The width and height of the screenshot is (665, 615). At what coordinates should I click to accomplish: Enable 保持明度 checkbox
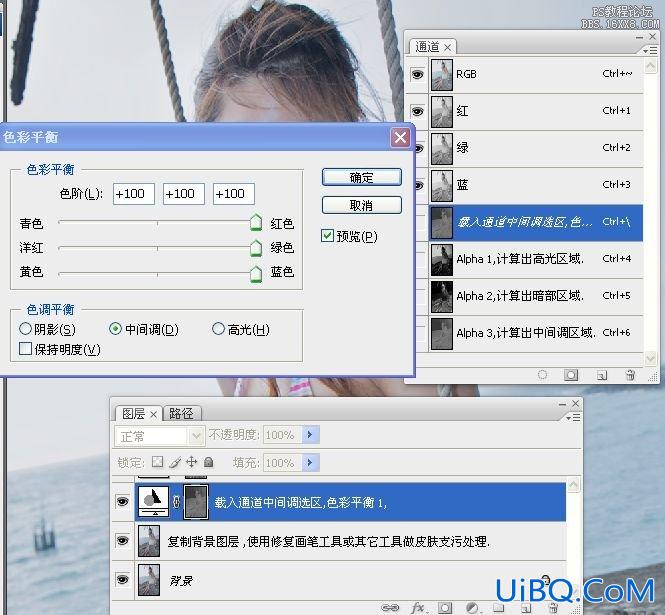(x=25, y=349)
